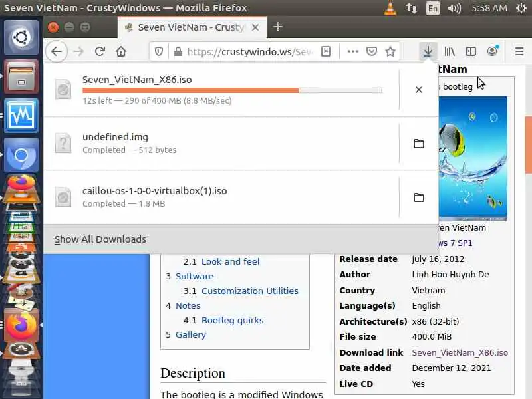Click the Seven_VietNam_X86.iso download progress bar
The width and height of the screenshot is (532, 399).
point(232,90)
